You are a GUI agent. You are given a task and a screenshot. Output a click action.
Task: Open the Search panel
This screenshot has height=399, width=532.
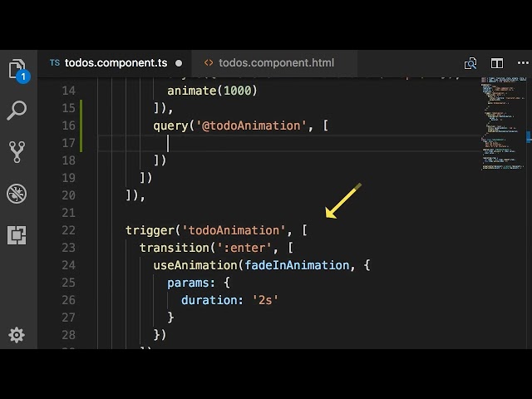click(x=17, y=110)
